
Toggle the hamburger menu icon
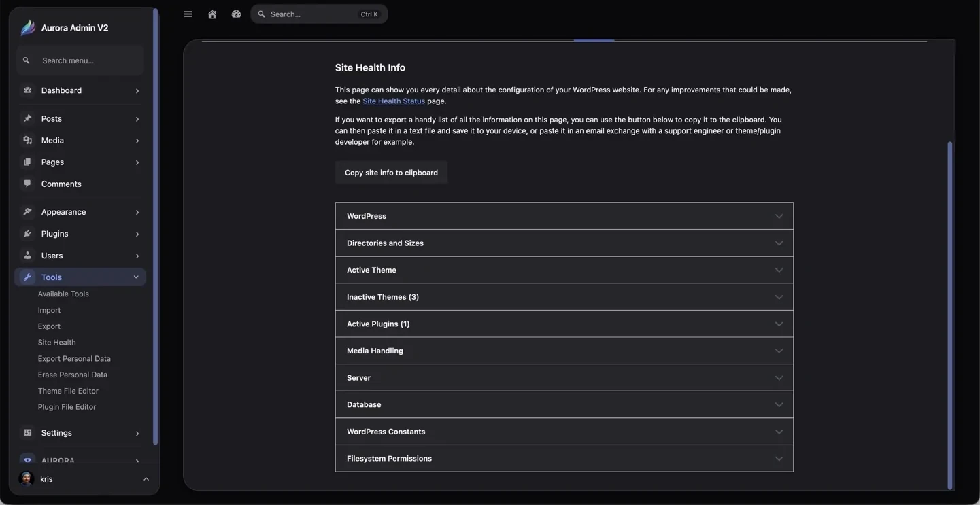[x=188, y=14]
